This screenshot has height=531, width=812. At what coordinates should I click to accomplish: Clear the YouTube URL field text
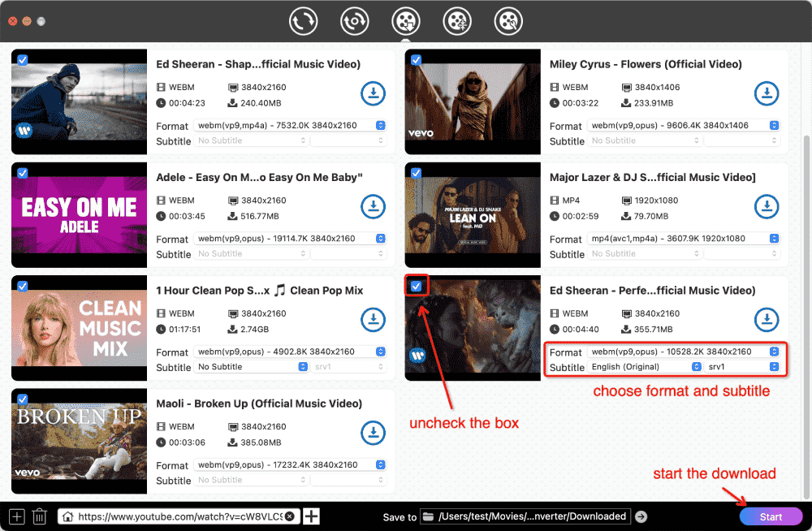(291, 516)
